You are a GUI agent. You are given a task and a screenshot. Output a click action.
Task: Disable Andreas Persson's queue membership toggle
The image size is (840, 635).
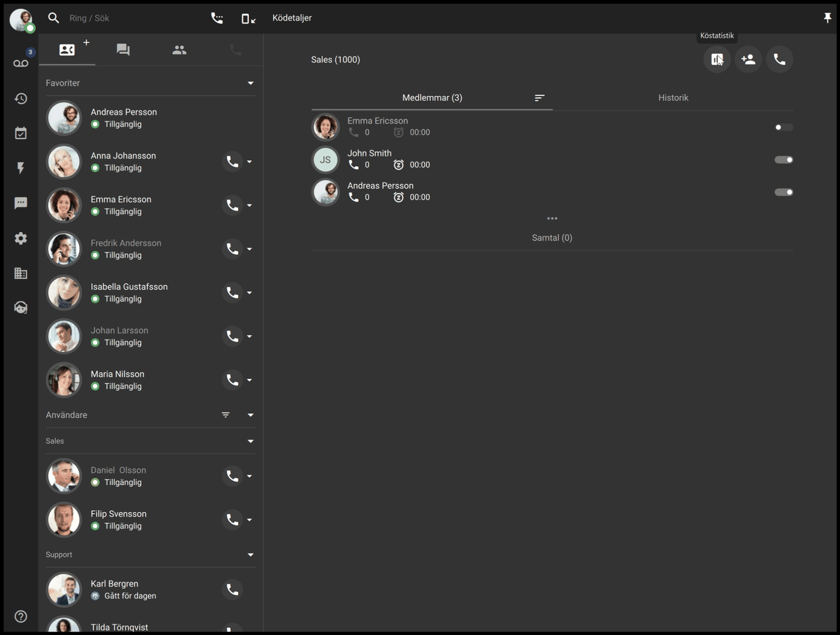[783, 192]
